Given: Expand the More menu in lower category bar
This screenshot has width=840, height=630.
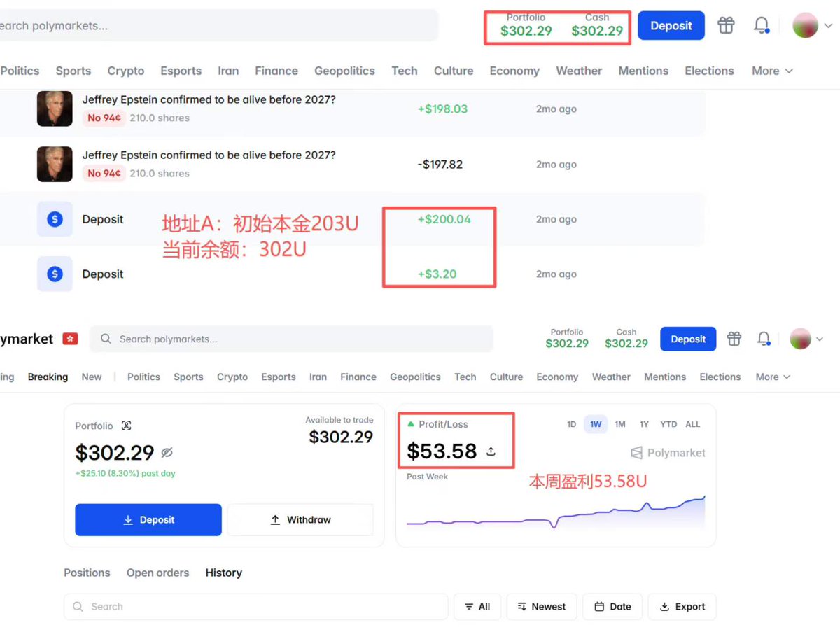Looking at the screenshot, I should coord(773,377).
